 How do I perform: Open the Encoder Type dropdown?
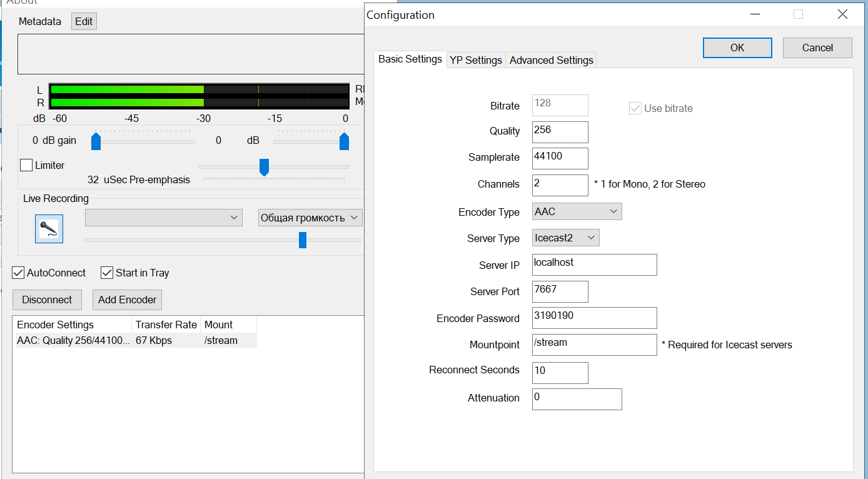click(x=577, y=211)
